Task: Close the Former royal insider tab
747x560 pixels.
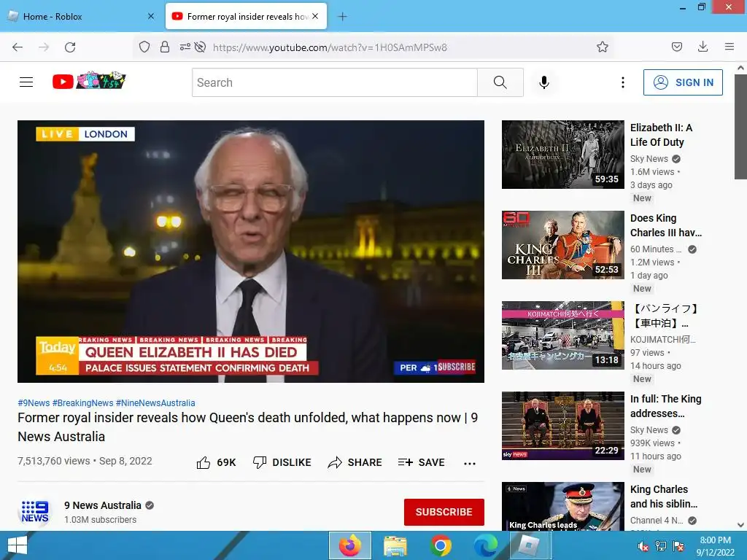Action: [315, 16]
